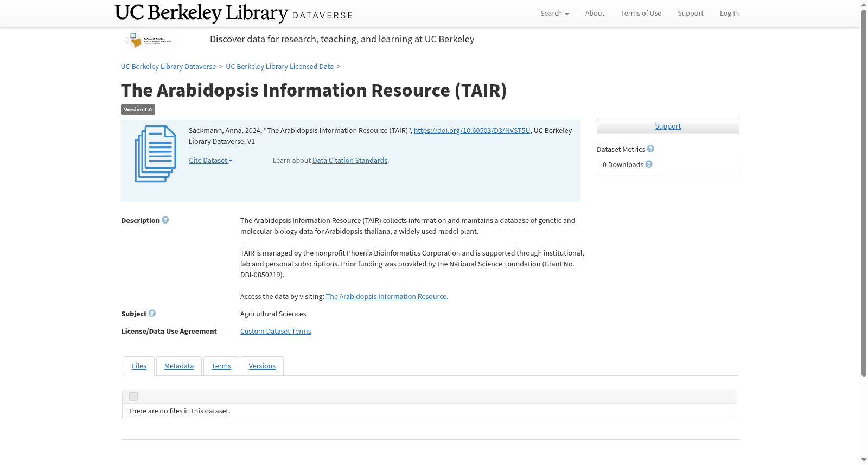
Task: Switch to the Terms tab
Action: (x=221, y=366)
